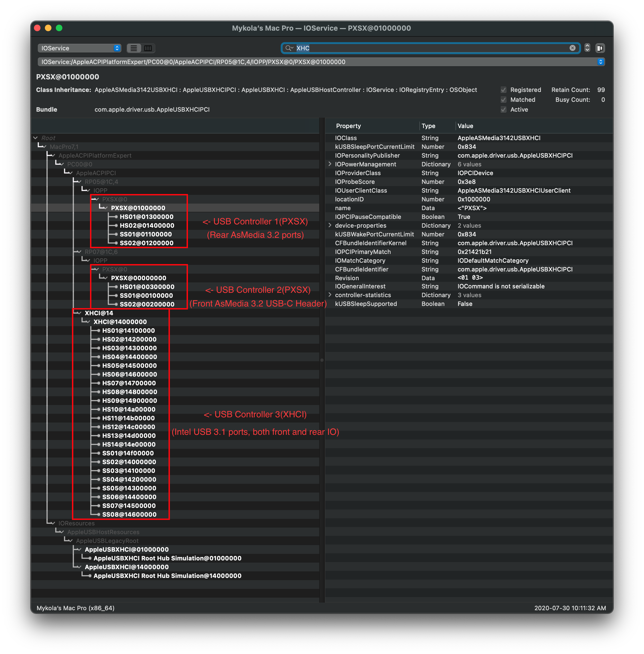644x654 pixels.
Task: Switch to column browser view icon
Action: click(x=148, y=48)
